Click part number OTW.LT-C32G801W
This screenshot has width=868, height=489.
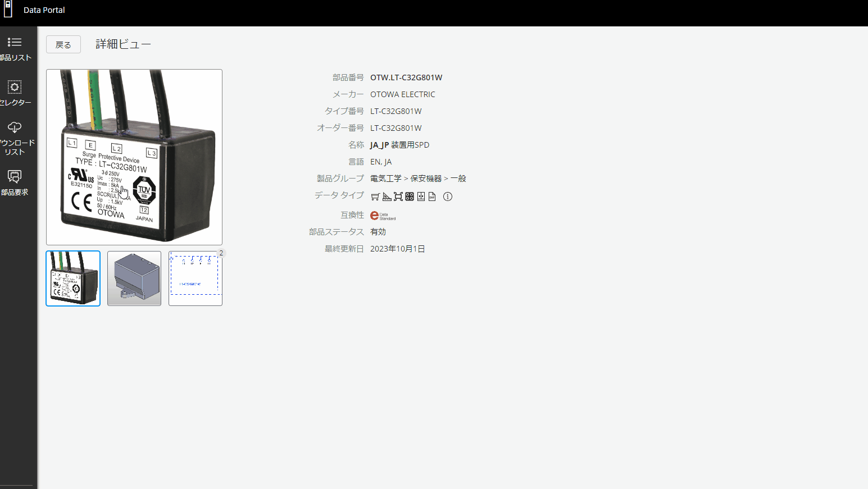coord(406,77)
